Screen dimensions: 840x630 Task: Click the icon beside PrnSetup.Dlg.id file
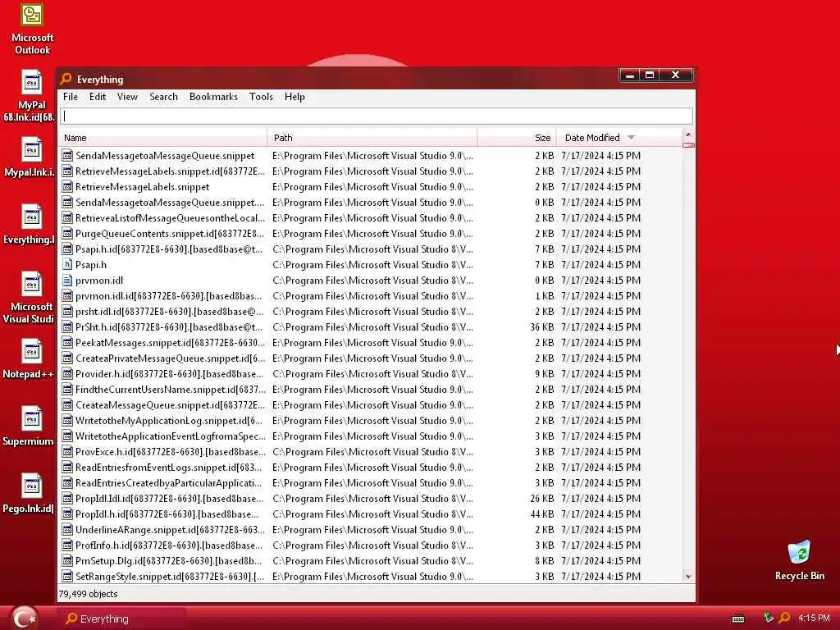point(67,561)
